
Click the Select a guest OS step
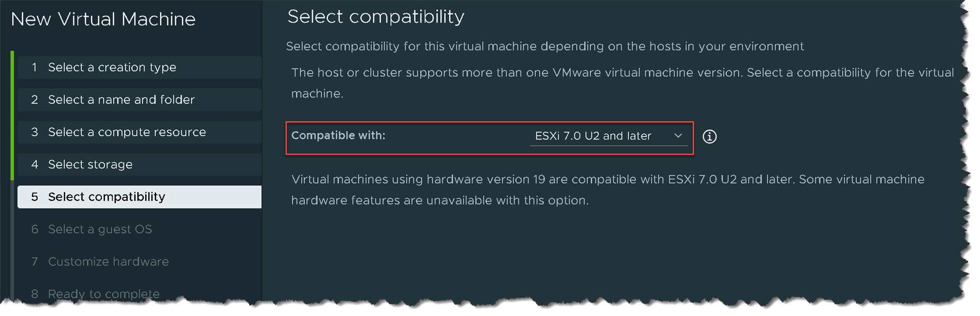point(100,229)
